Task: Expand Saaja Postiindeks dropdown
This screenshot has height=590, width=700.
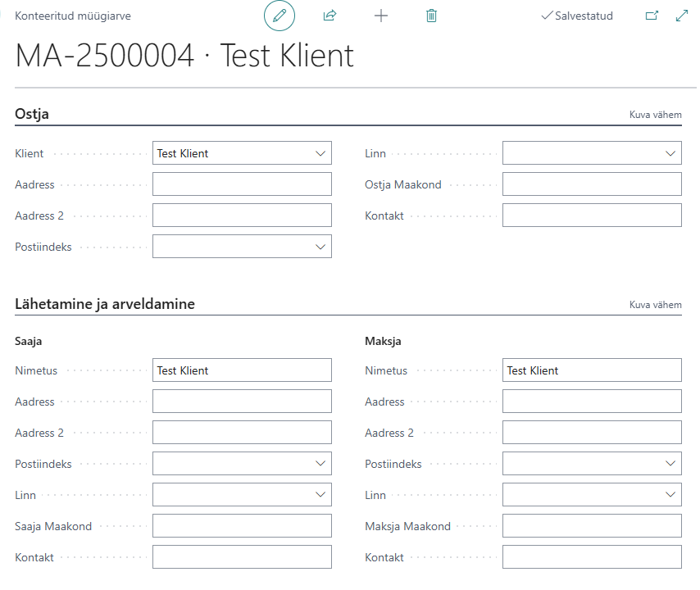Action: (320, 464)
